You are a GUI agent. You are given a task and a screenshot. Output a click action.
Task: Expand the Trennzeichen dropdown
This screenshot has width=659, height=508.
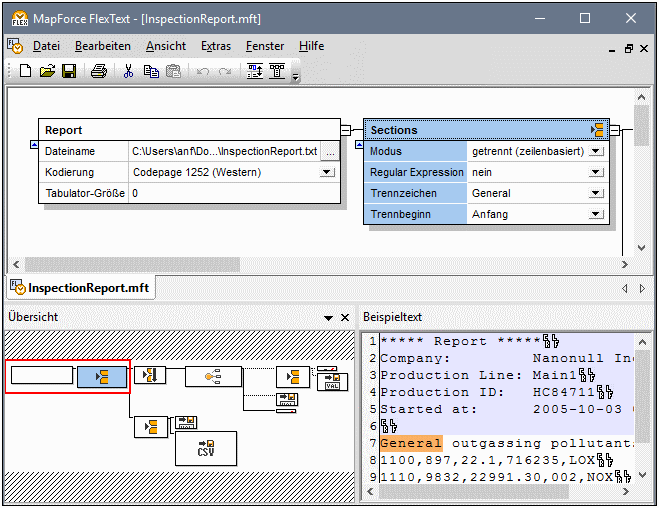pos(595,193)
